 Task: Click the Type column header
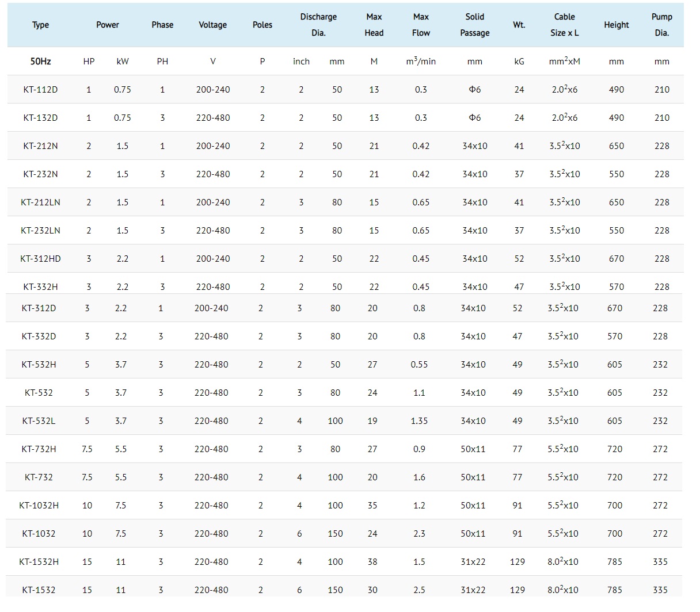pos(40,25)
